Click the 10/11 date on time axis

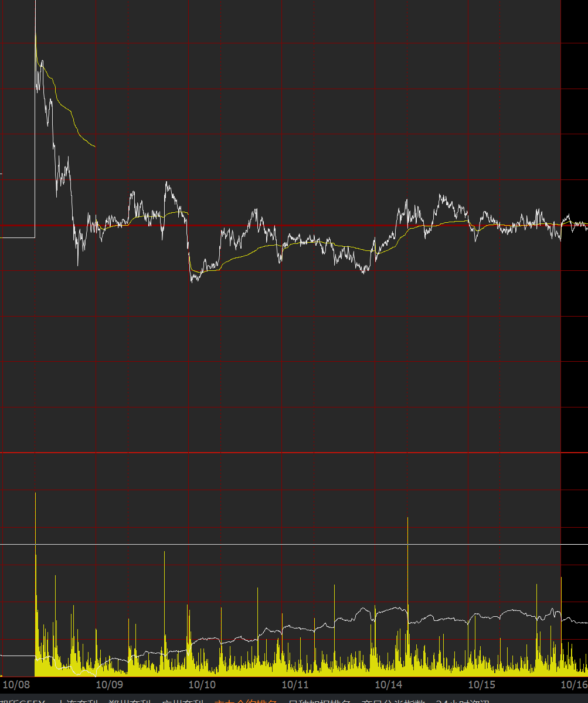pyautogui.click(x=295, y=684)
